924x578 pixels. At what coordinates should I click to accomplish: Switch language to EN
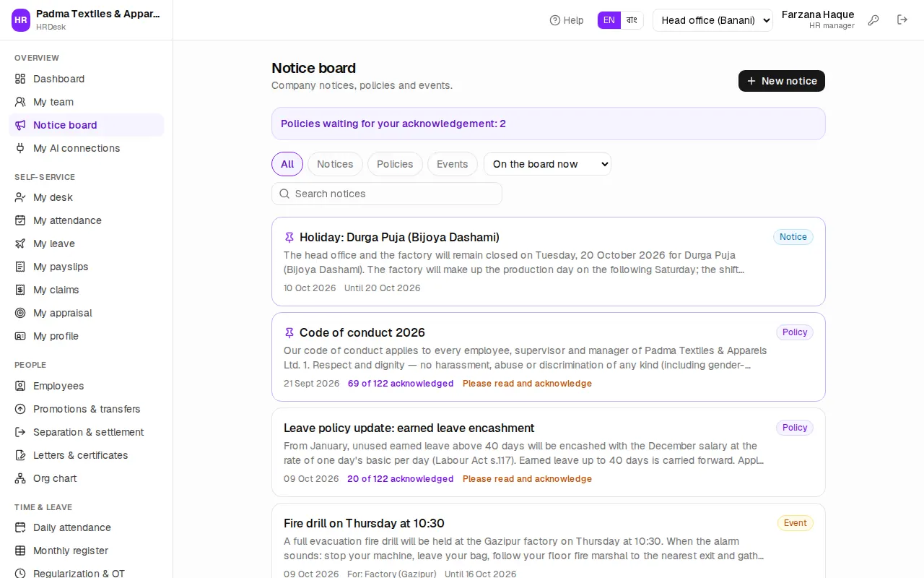pos(609,20)
